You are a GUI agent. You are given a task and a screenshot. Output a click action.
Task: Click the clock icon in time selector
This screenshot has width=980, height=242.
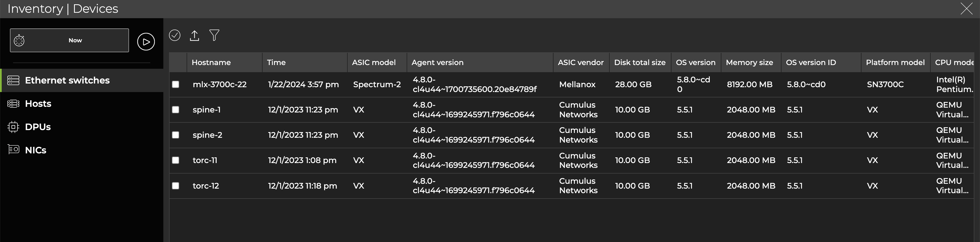pyautogui.click(x=20, y=40)
